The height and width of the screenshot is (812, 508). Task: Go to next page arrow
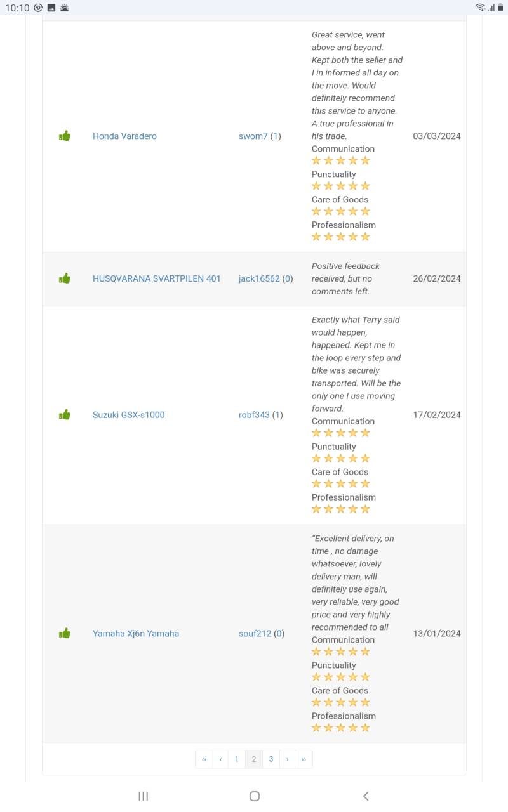point(287,759)
